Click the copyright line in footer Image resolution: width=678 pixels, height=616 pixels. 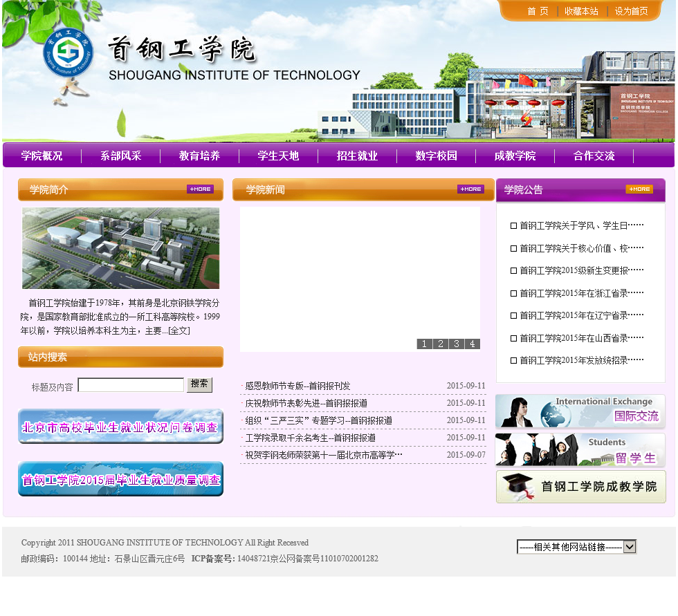point(165,543)
